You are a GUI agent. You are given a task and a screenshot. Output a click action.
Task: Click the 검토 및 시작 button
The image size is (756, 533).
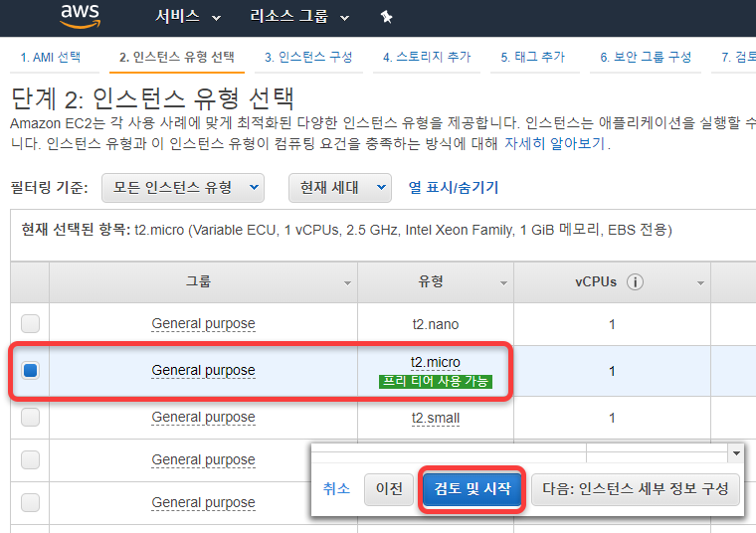[472, 489]
